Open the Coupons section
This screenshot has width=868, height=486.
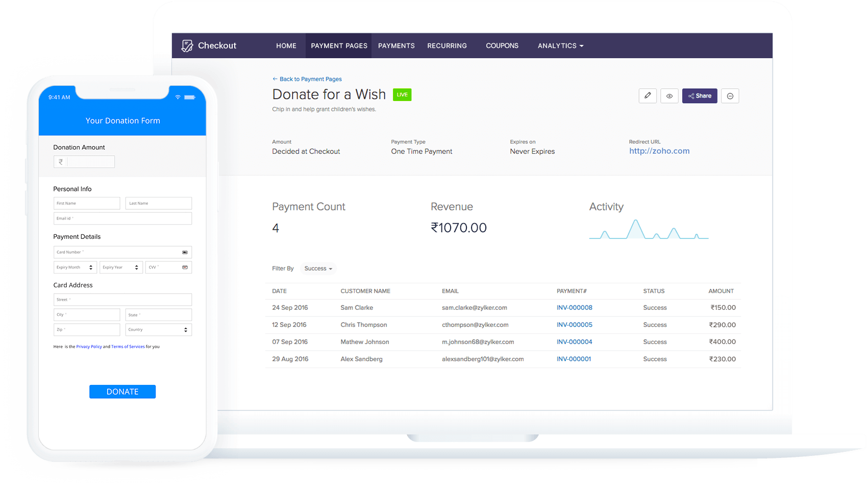[x=502, y=45]
